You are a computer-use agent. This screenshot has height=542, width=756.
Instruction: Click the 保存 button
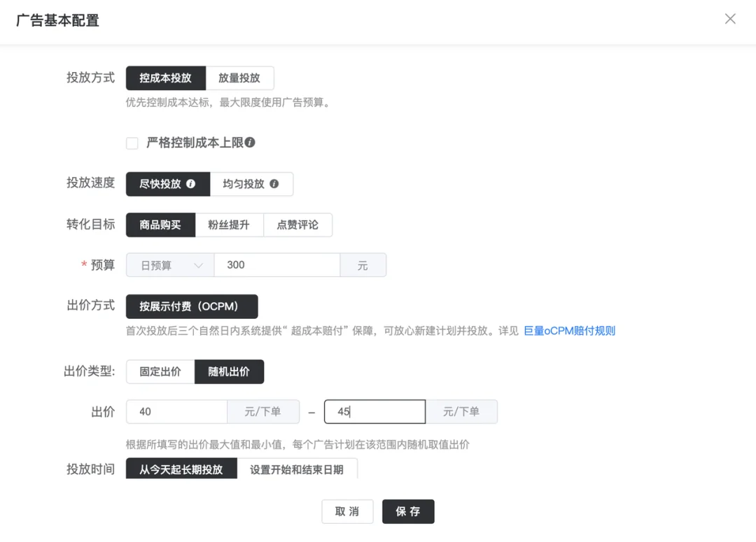click(408, 512)
